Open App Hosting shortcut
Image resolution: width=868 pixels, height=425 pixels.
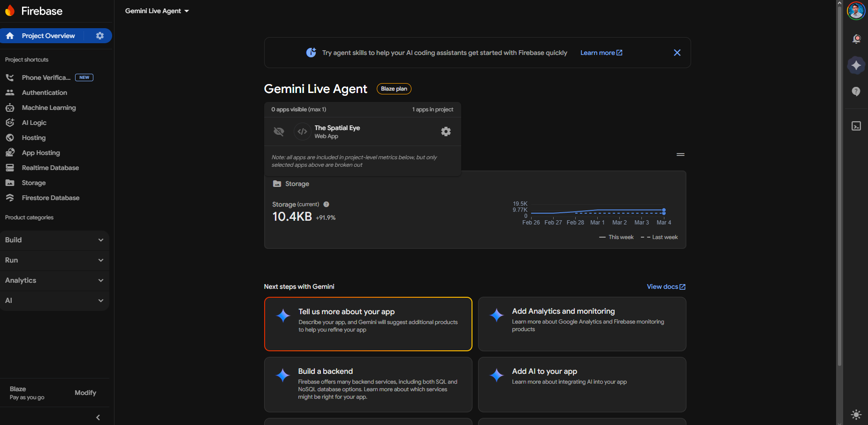pyautogui.click(x=41, y=153)
